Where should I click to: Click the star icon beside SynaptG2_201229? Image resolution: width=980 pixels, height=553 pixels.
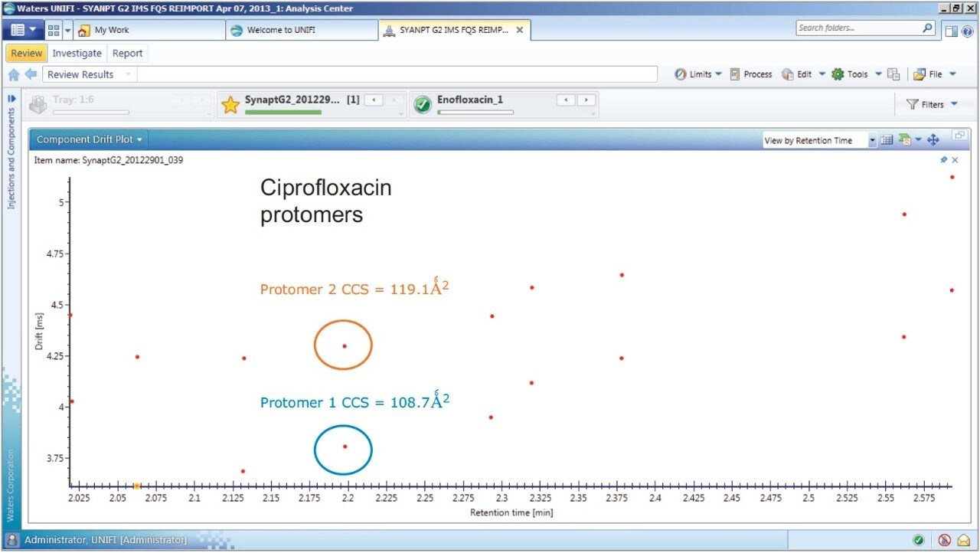(230, 105)
